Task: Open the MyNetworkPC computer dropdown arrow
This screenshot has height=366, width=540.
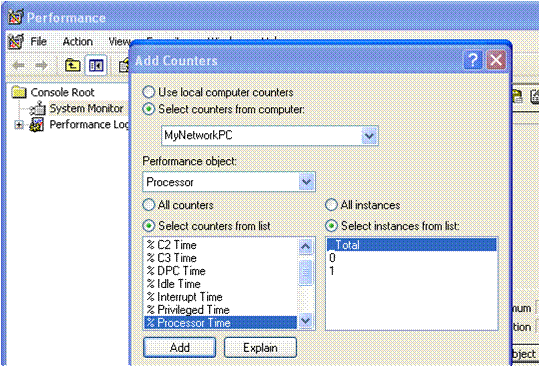Action: (x=369, y=136)
